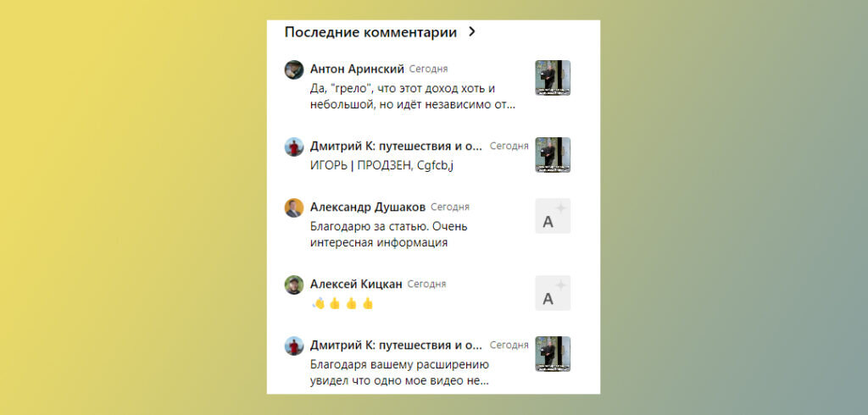The image size is (868, 415).
Task: Open the comment Благодарю за статью
Action: (x=388, y=235)
